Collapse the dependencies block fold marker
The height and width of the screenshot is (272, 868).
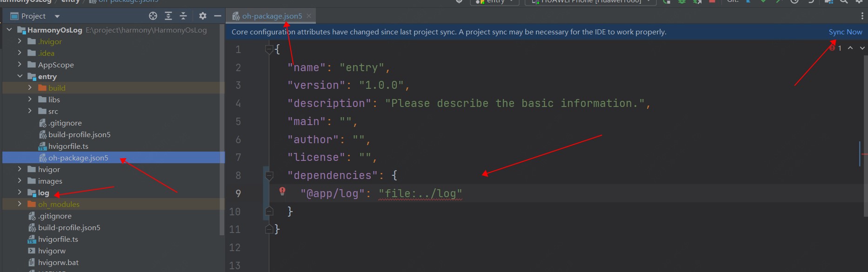click(269, 175)
